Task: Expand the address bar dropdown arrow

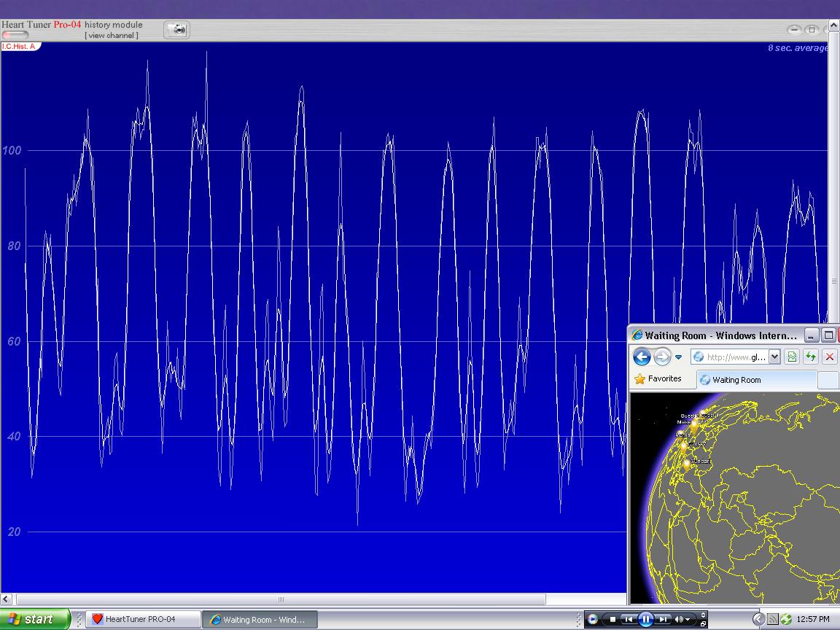Action: [x=774, y=357]
